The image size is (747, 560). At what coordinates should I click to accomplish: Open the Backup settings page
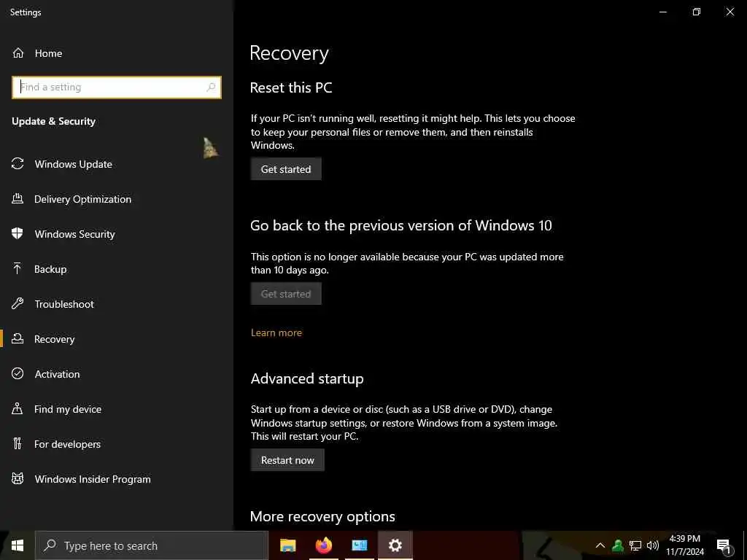(117, 269)
